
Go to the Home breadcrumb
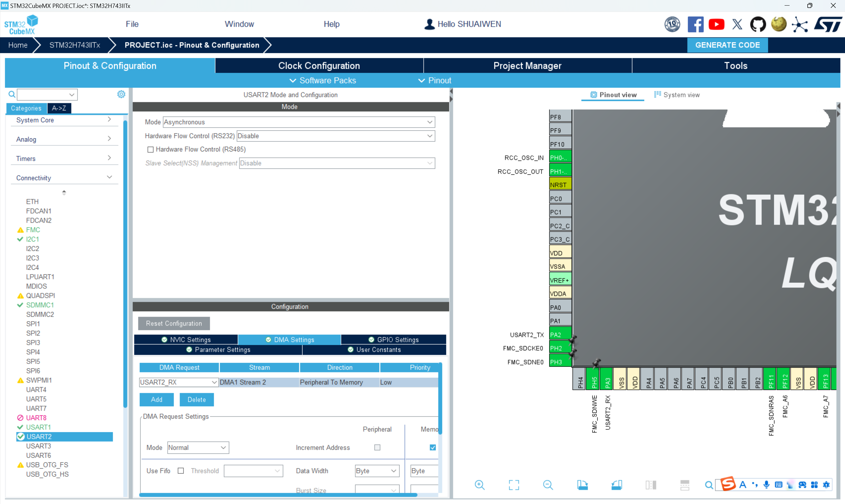click(18, 45)
